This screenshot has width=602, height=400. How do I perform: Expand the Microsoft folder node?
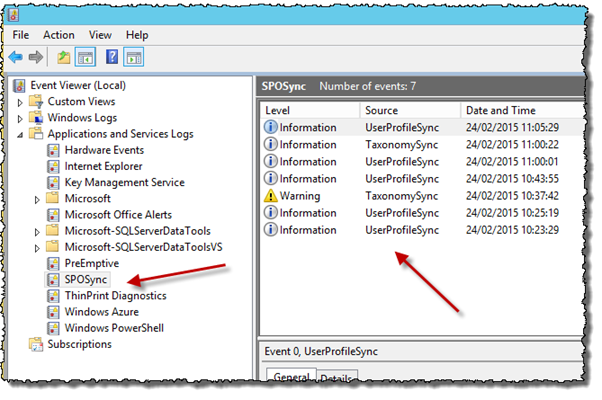tap(37, 199)
